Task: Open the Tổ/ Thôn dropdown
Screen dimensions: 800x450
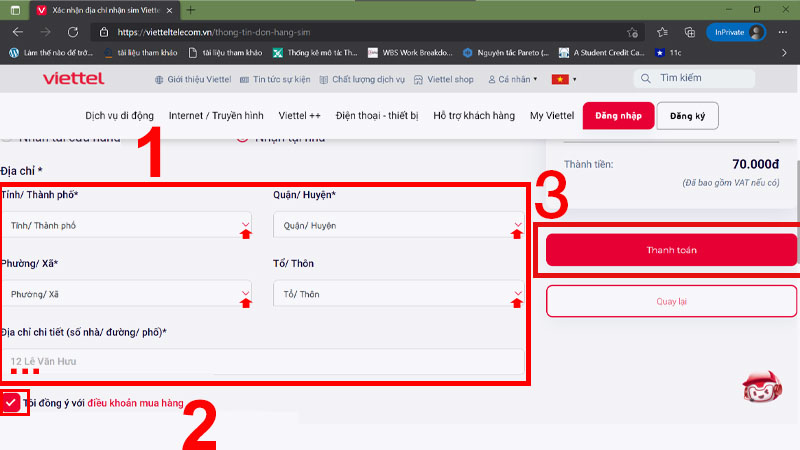Action: 399,294
